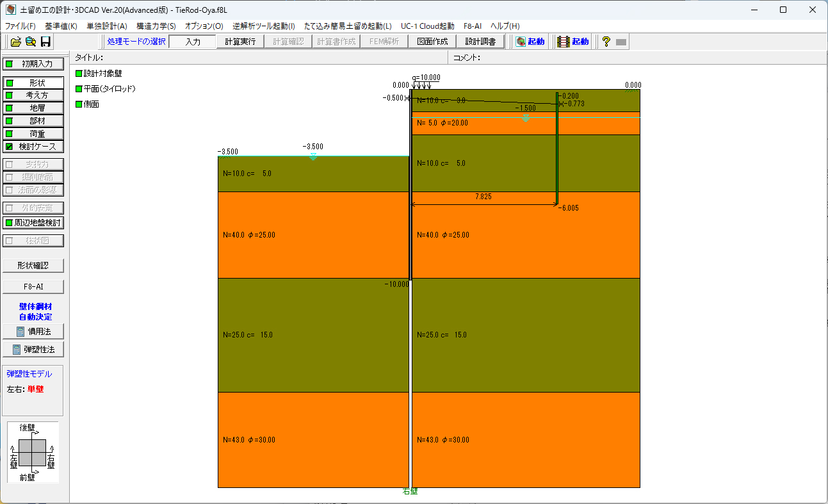The width and height of the screenshot is (828, 504).
Task: Open the ヘルプ(H) menu
Action: click(x=505, y=26)
